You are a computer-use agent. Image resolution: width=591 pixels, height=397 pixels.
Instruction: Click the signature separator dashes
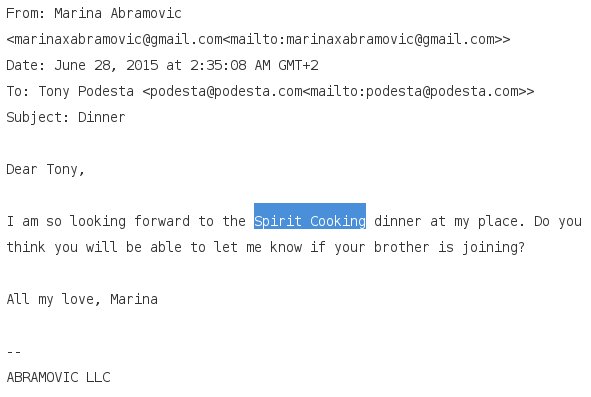pyautogui.click(x=14, y=353)
